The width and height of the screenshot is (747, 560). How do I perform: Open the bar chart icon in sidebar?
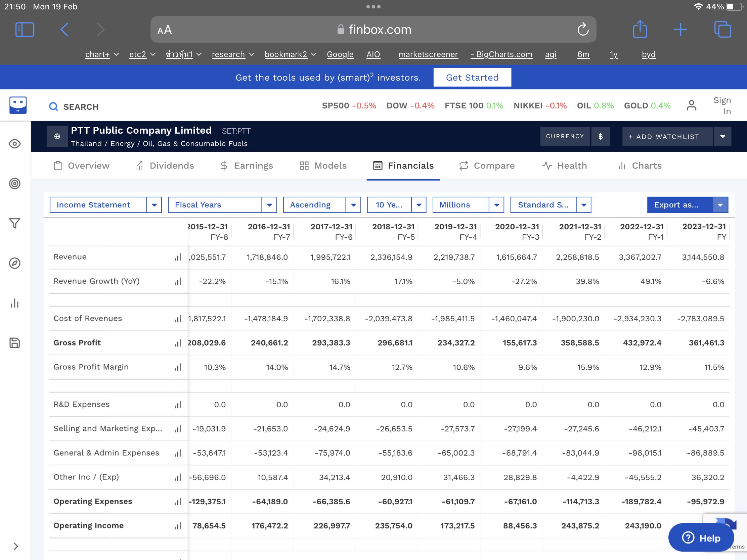click(x=14, y=303)
